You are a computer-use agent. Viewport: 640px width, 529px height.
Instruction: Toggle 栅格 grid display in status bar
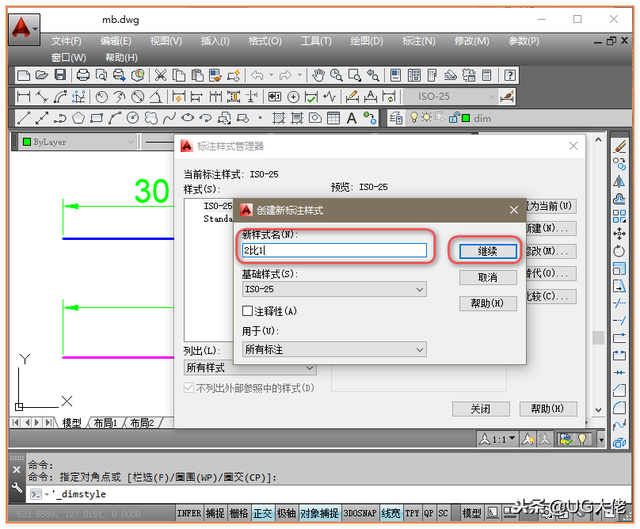pos(238,513)
